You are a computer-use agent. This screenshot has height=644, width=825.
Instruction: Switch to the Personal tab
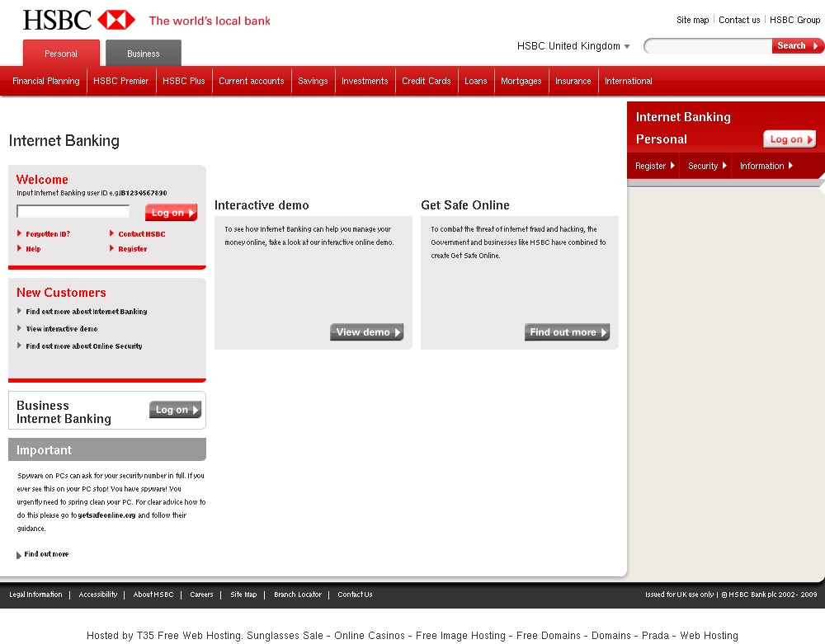61,53
